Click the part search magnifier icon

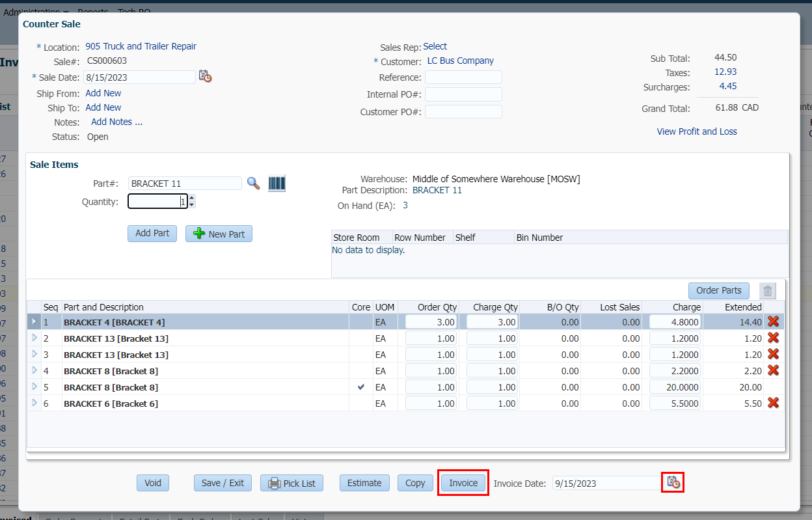[x=253, y=184]
